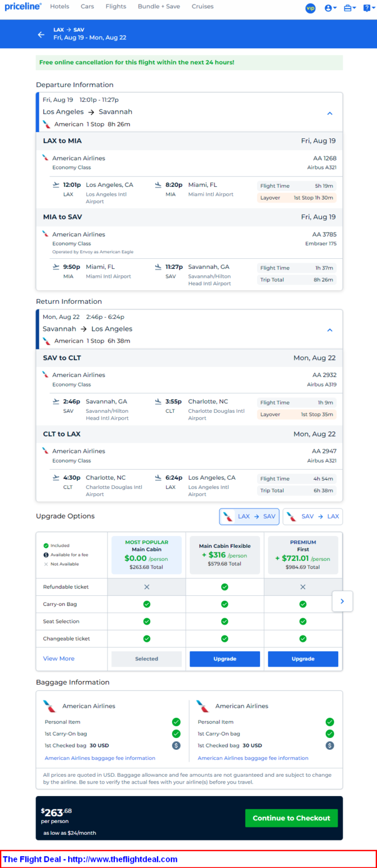Image resolution: width=377 pixels, height=868 pixels.
Task: Click the takeoff icon beside 9:50p
Action: 56,267
